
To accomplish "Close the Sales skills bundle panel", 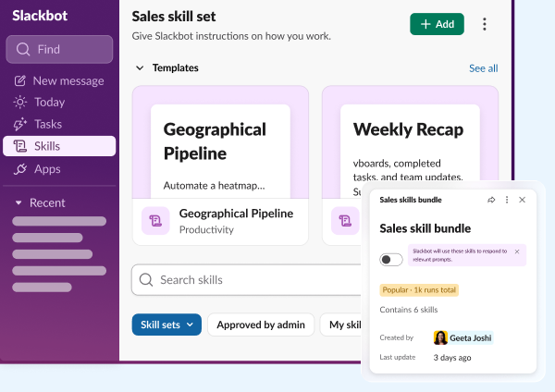I will [x=522, y=200].
